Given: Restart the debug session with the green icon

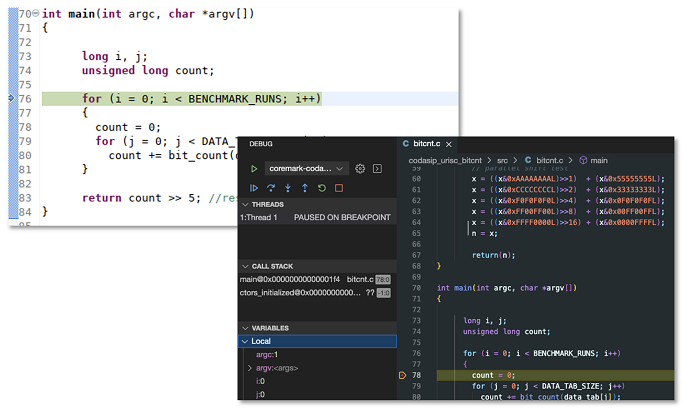Looking at the screenshot, I should coord(321,188).
